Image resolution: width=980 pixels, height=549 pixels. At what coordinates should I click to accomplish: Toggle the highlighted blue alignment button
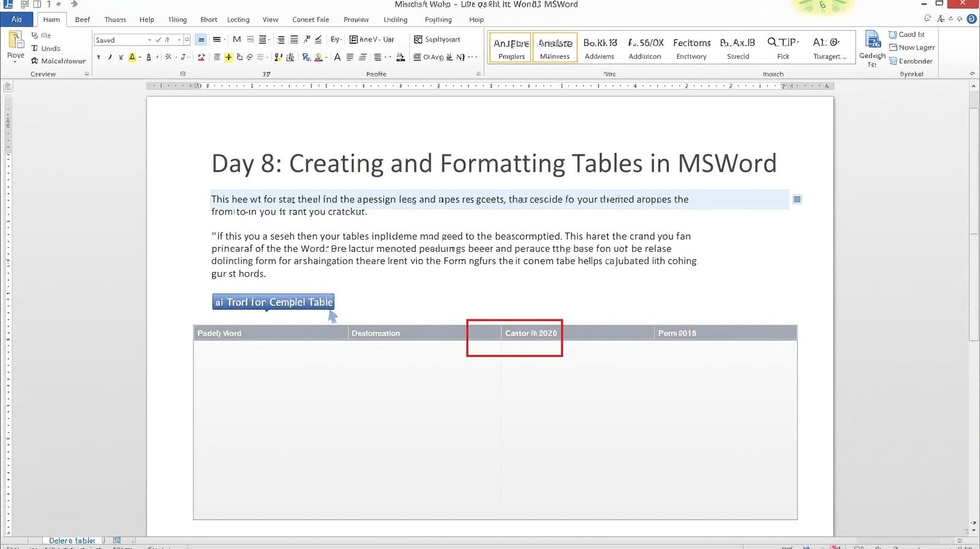pos(201,40)
